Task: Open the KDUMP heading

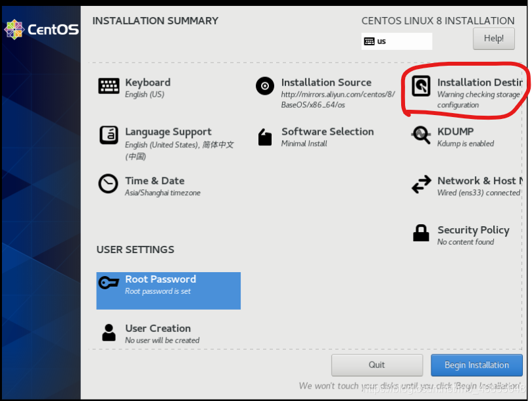Action: 455,131
